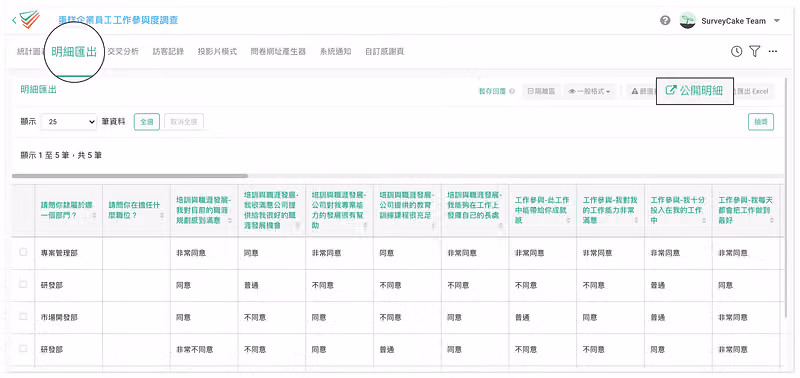Expand the SurveyCake Team account menu arrow
Image resolution: width=800 pixels, height=378 pixels.
pyautogui.click(x=777, y=21)
